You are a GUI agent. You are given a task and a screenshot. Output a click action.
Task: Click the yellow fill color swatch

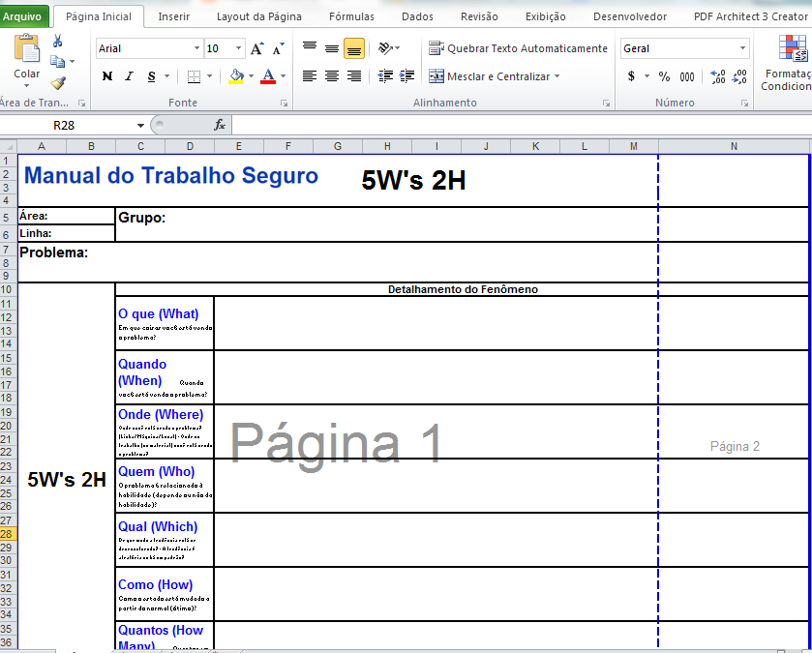click(235, 82)
